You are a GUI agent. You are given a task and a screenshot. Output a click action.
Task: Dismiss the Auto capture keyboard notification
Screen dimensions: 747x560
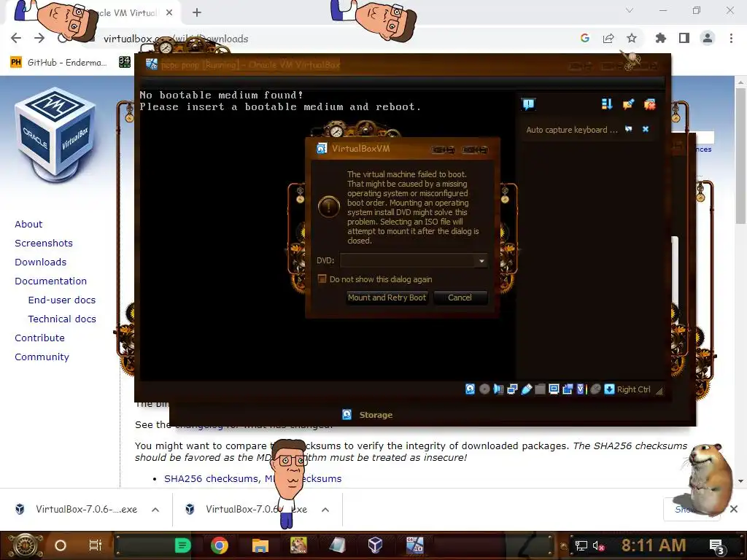[646, 129]
